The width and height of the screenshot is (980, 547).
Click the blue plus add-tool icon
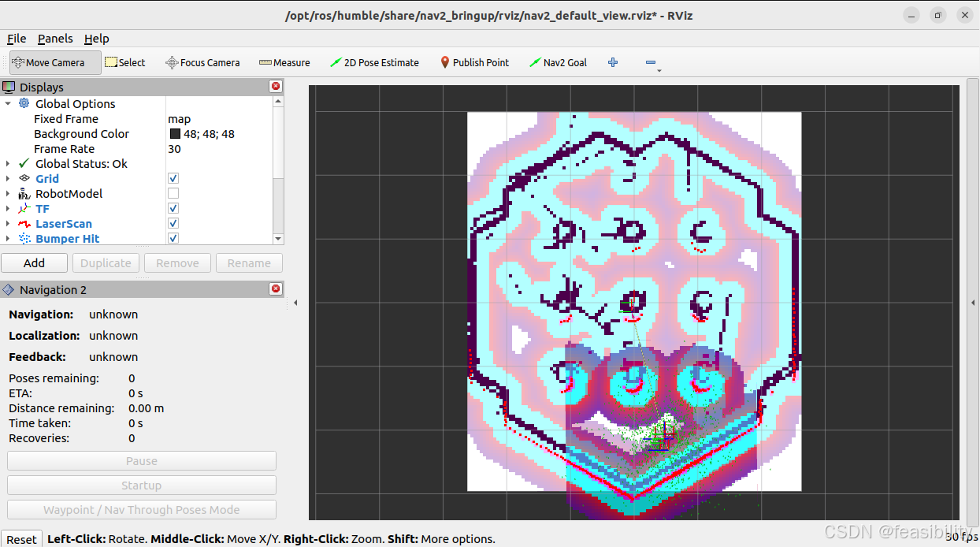613,62
